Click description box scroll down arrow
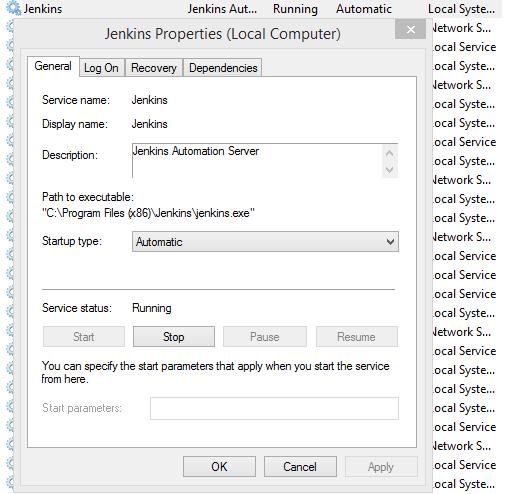The width and height of the screenshot is (506, 494). (389, 170)
